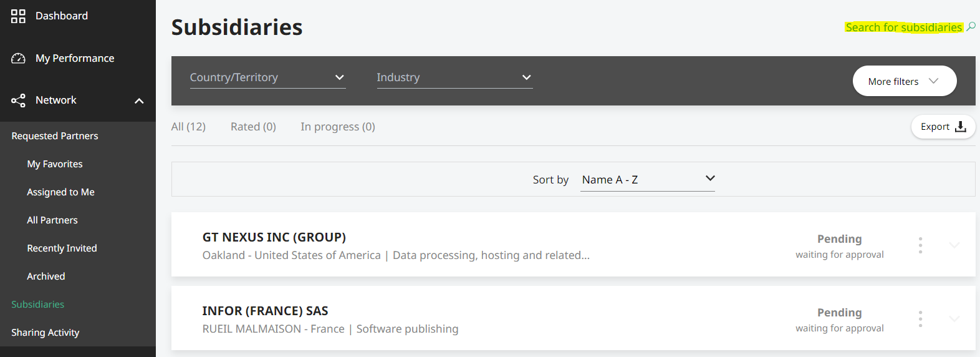Click the My Performance gauge icon
Screen dimensions: 980x357
pyautogui.click(x=18, y=58)
